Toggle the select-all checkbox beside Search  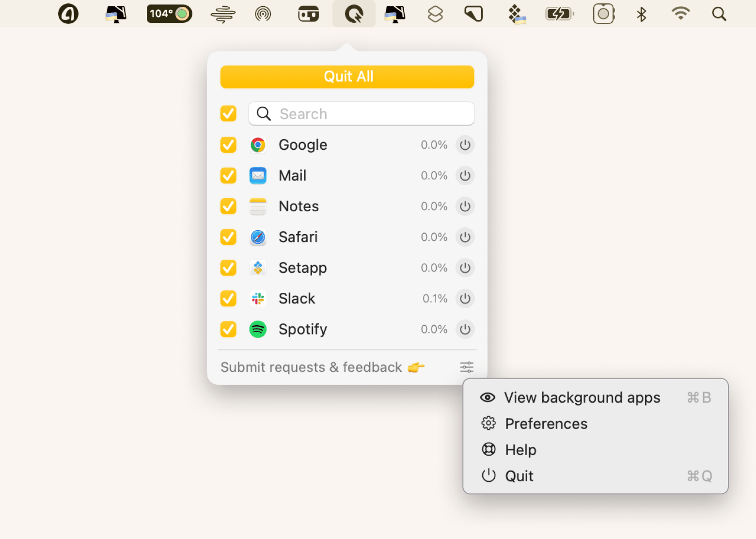click(228, 114)
